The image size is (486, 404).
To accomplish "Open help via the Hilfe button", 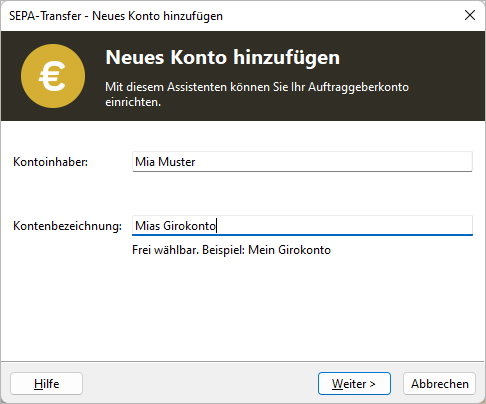I will tap(46, 384).
